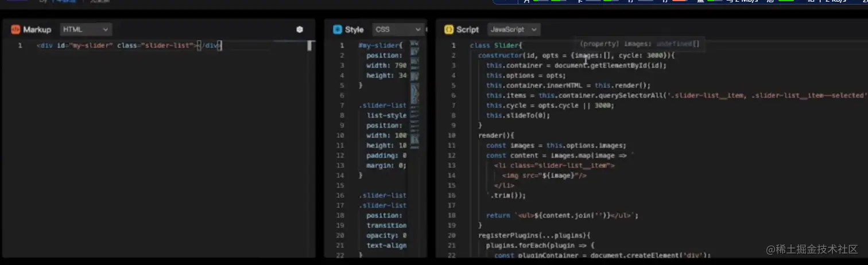Open the JavaScript language dropdown
868x265 pixels.
pyautogui.click(x=514, y=29)
